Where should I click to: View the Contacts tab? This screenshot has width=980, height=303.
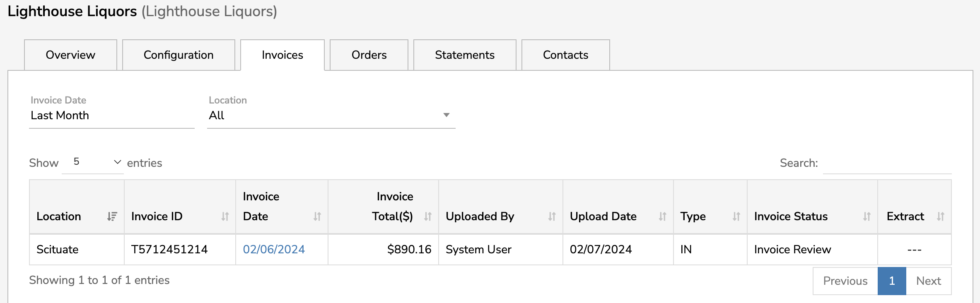tap(565, 55)
